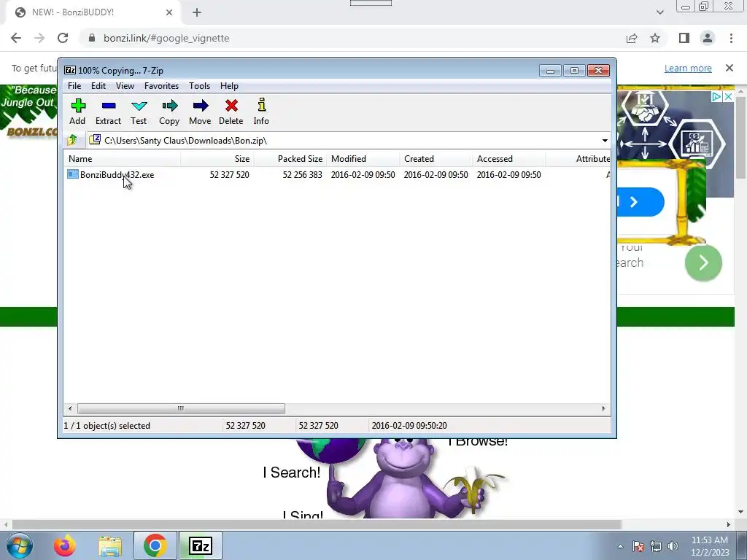Open Chrome's tab search chevron
This screenshot has height=560, width=747.
659,12
